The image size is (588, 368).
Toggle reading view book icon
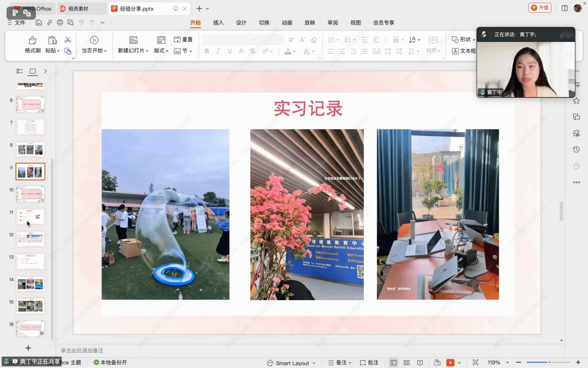420,363
